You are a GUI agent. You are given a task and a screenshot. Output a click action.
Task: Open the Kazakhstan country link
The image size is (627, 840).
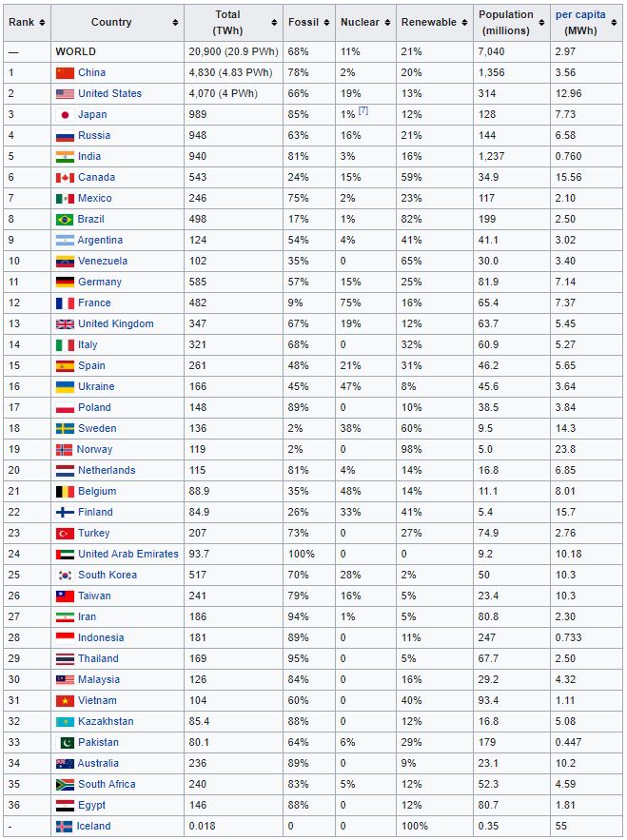coord(106,721)
